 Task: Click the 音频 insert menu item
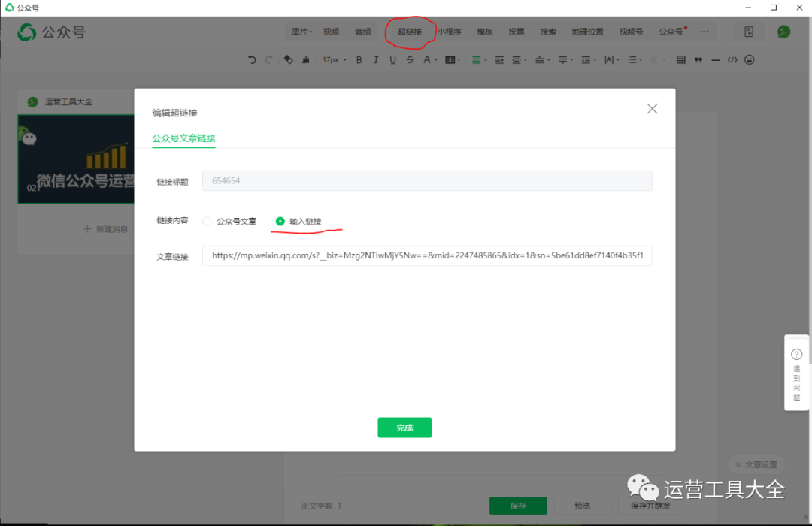click(363, 32)
